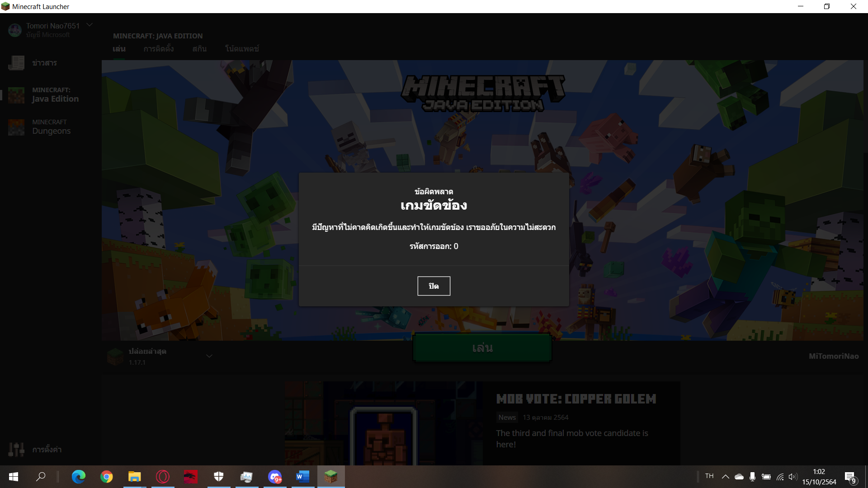Open the Wi-Fi network tray icon
868x488 pixels.
780,477
